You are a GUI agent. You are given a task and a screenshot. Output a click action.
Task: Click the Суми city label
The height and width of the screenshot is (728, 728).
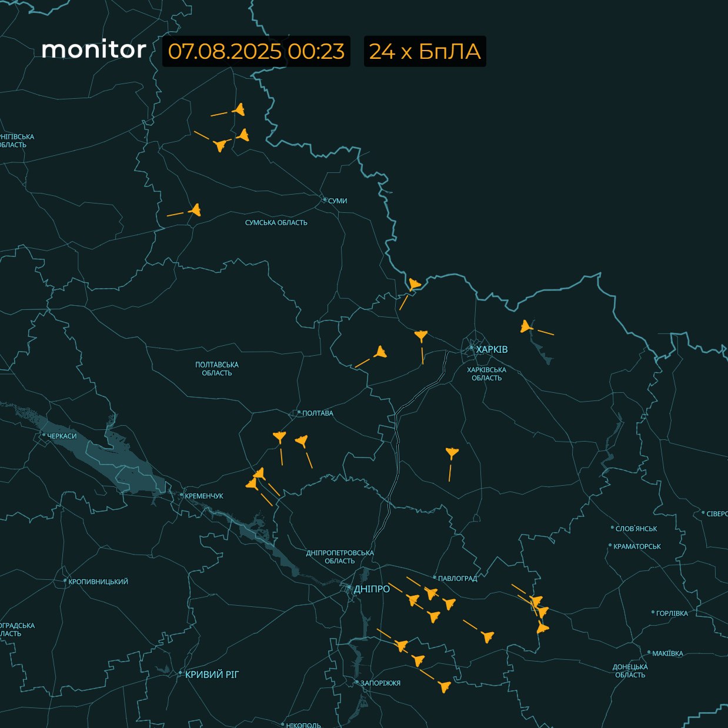tap(338, 201)
